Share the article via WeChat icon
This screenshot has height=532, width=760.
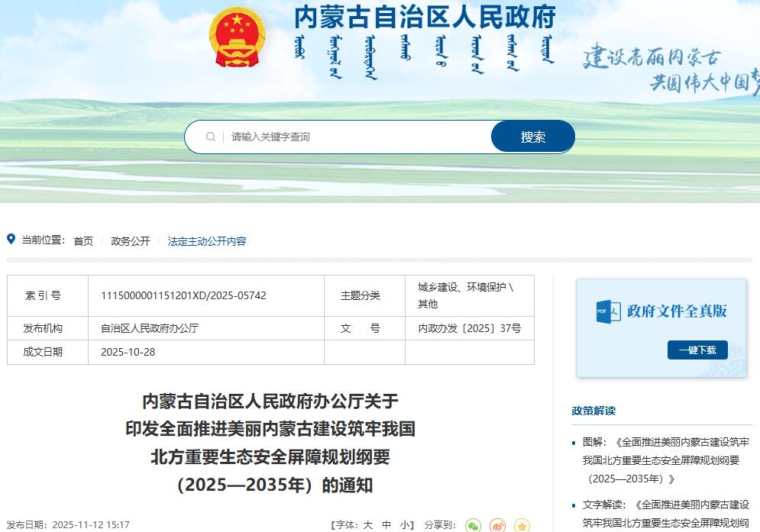click(x=474, y=525)
